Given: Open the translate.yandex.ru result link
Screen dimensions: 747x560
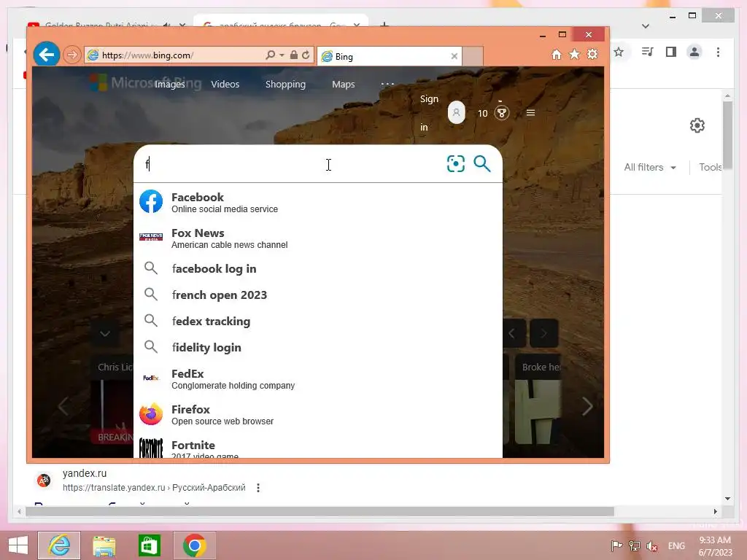Looking at the screenshot, I should tap(154, 488).
